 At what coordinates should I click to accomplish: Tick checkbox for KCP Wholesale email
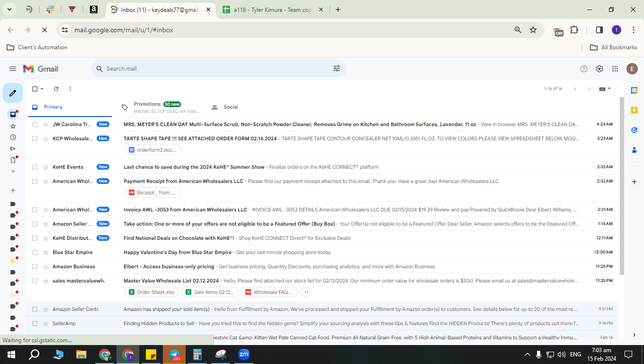35,138
